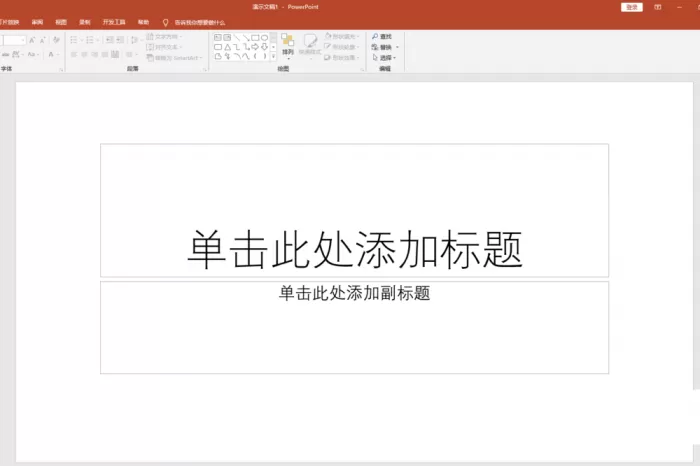Viewport: 700px width, 466px height.
Task: Open the Shape Effects dropdown
Action: [342, 58]
